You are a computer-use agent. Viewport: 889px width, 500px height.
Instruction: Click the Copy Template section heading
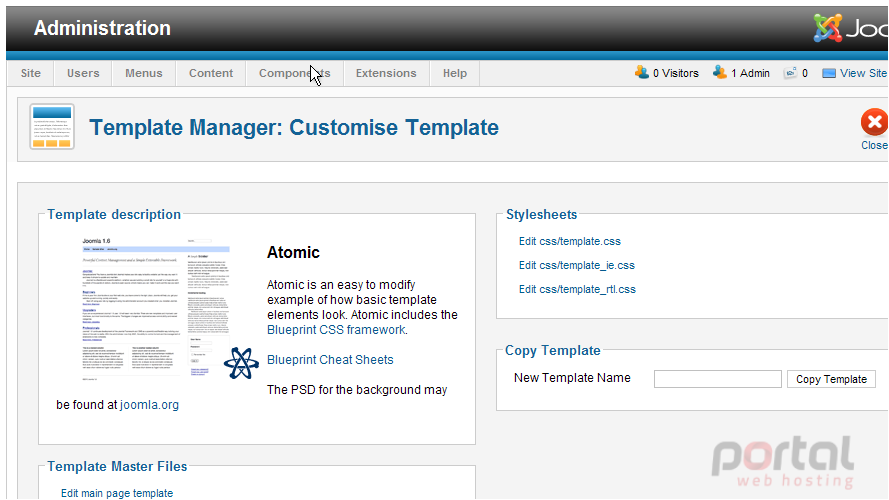(553, 350)
